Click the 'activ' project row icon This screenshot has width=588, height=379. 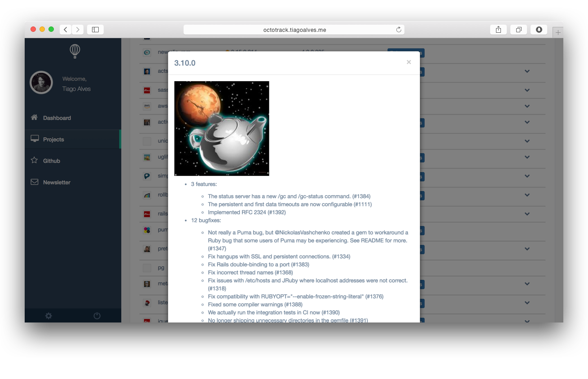(x=147, y=122)
